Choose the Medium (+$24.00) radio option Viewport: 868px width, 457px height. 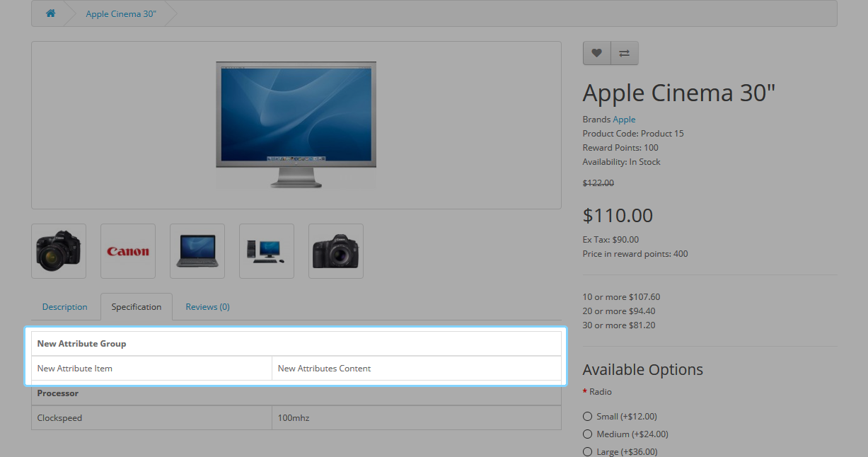click(x=587, y=434)
